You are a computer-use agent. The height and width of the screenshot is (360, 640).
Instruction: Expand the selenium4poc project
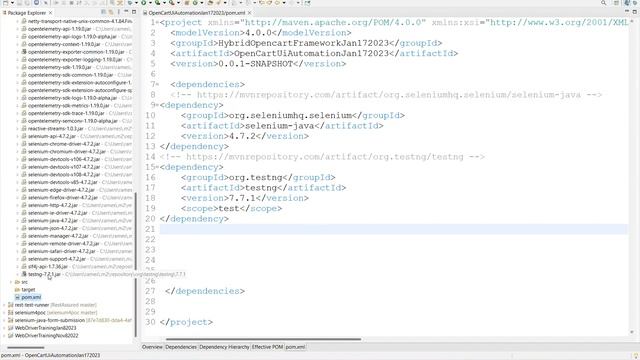[4, 313]
